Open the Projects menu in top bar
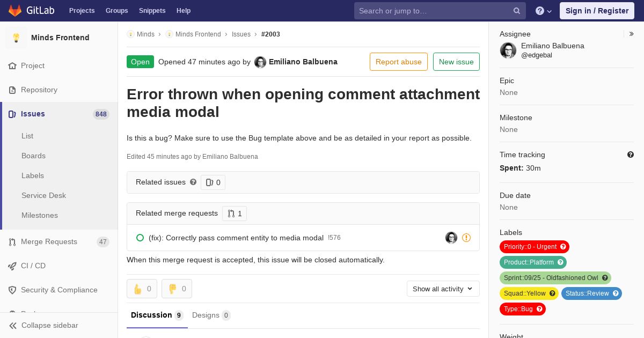This screenshot has width=644, height=338. click(82, 11)
